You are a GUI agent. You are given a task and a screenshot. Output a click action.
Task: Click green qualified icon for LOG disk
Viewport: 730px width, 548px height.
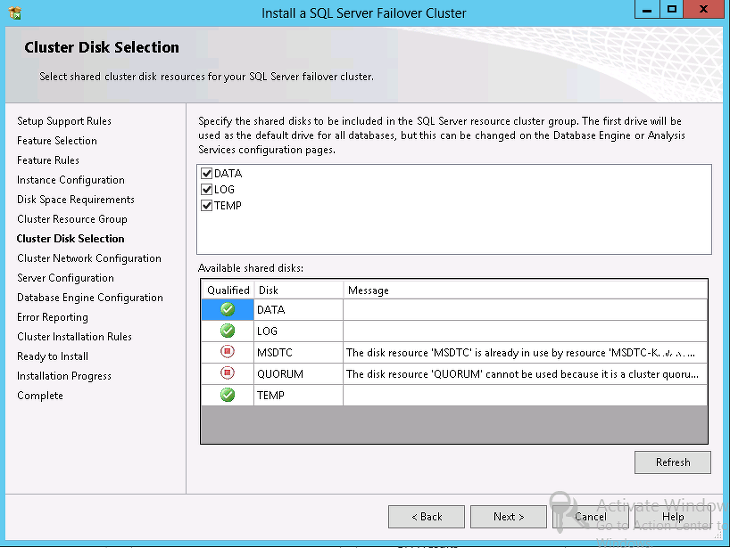[228, 331]
